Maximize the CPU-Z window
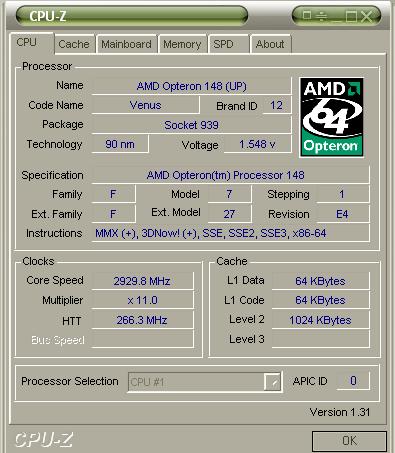This screenshot has width=395, height=453. coord(351,16)
